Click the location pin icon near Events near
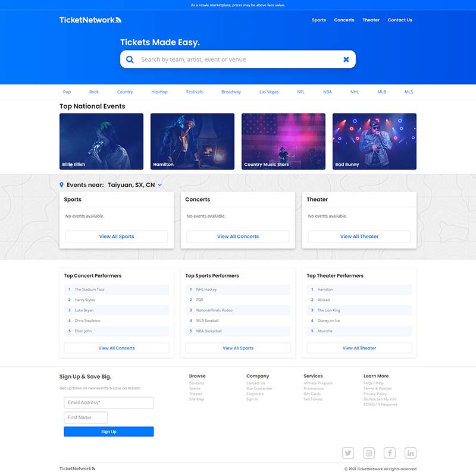 click(62, 185)
